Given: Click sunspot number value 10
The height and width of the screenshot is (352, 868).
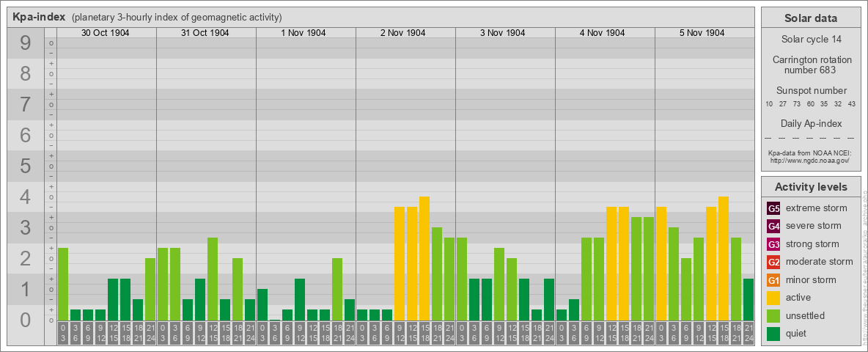Looking at the screenshot, I should 769,104.
